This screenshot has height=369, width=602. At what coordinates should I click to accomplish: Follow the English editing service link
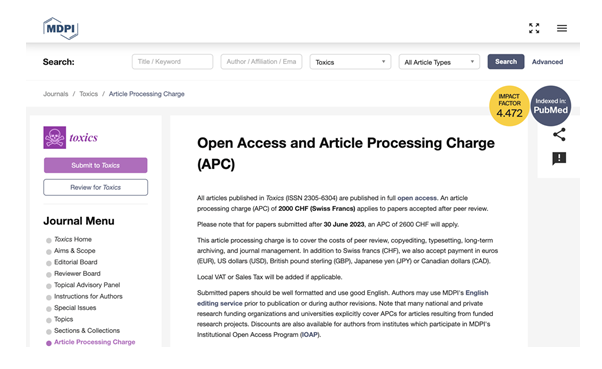[x=342, y=298]
